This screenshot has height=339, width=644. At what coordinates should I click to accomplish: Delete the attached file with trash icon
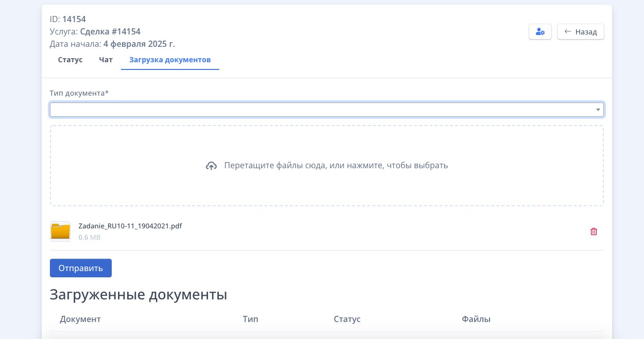(594, 231)
